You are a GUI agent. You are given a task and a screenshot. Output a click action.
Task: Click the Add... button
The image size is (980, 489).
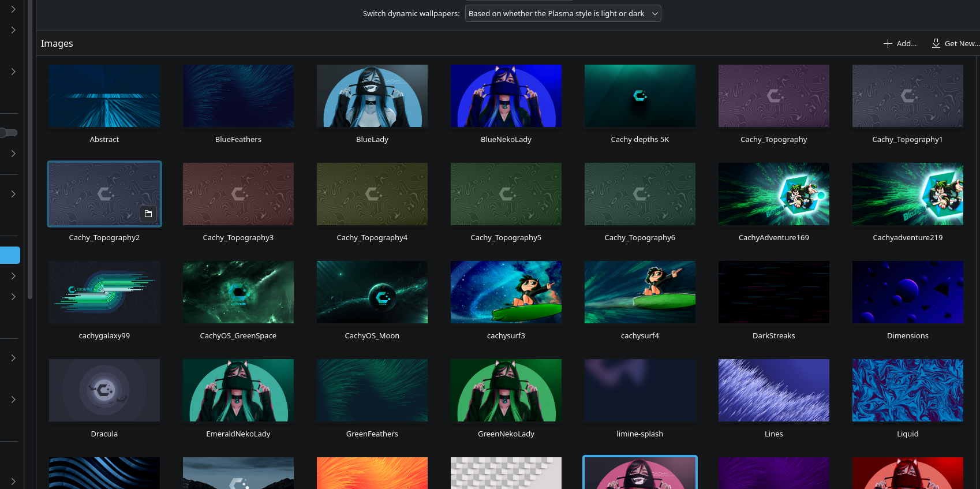coord(900,43)
